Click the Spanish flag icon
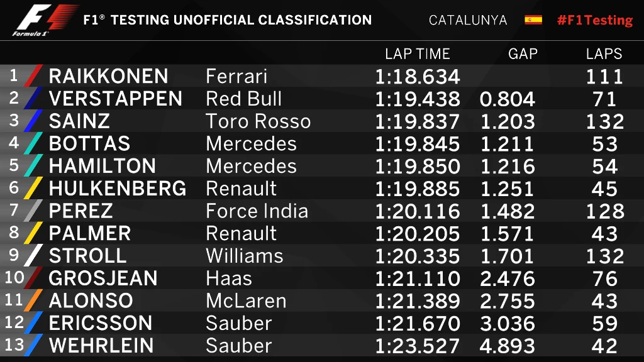Image resolution: width=644 pixels, height=362 pixels. tap(533, 20)
